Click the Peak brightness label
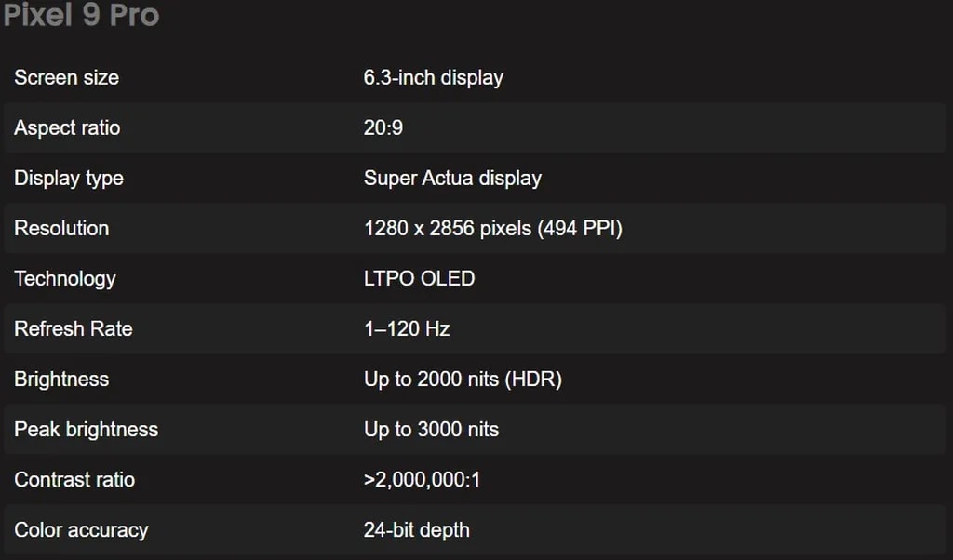 (x=86, y=430)
